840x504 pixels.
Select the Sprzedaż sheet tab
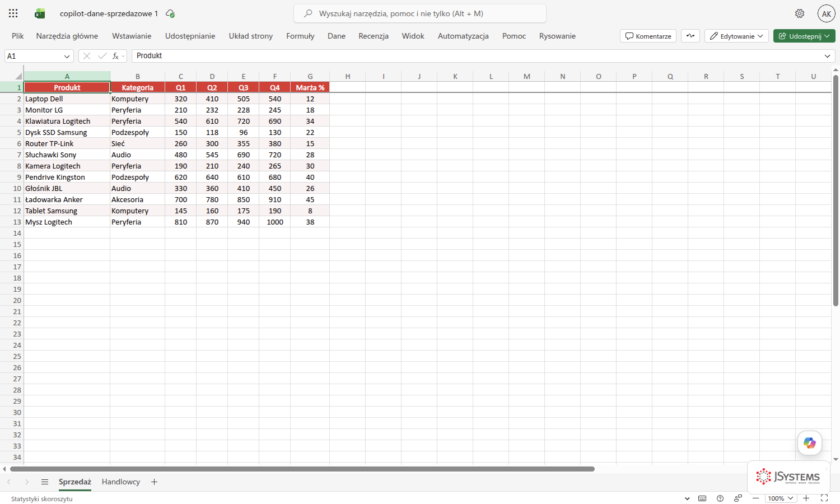[x=75, y=482]
